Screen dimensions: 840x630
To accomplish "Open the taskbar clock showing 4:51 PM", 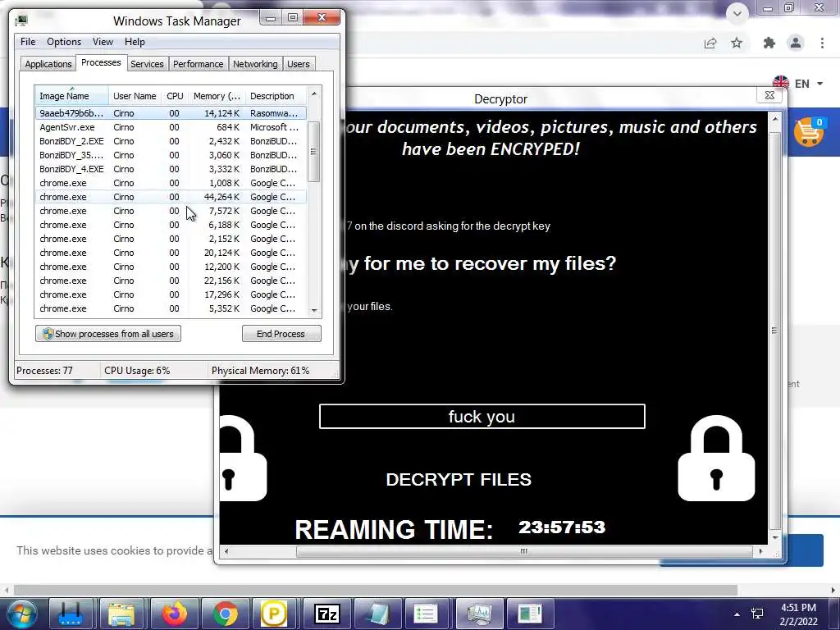I will pyautogui.click(x=798, y=614).
